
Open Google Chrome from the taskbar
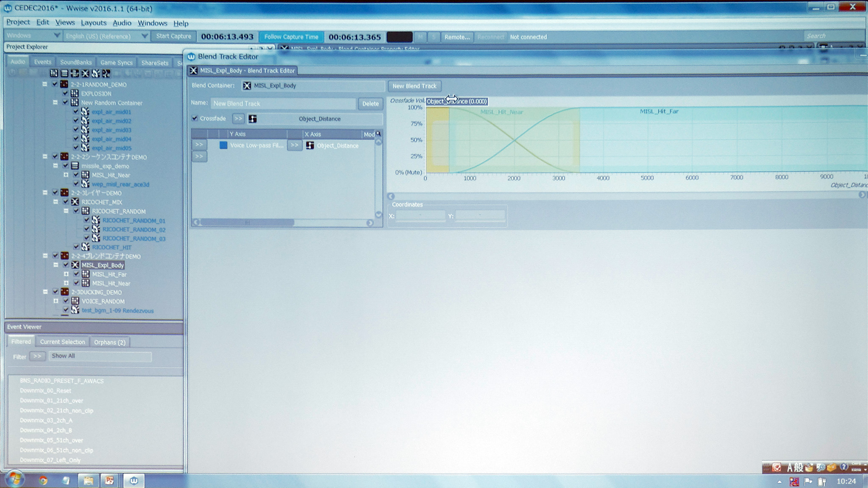click(x=43, y=480)
